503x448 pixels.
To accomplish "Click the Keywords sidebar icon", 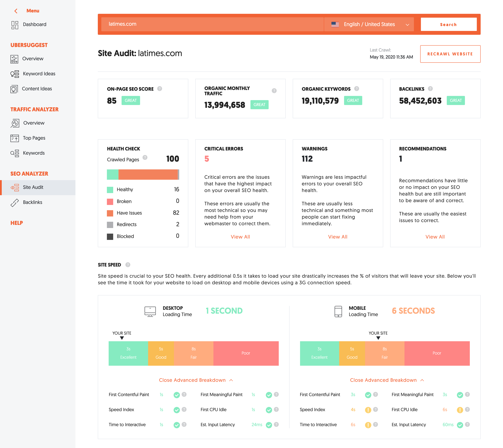I will pyautogui.click(x=14, y=153).
